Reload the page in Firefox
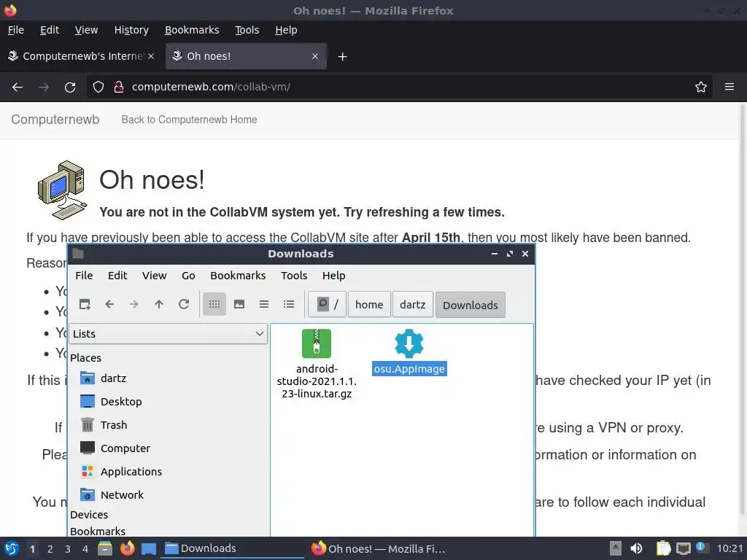747x560 pixels. (x=70, y=87)
